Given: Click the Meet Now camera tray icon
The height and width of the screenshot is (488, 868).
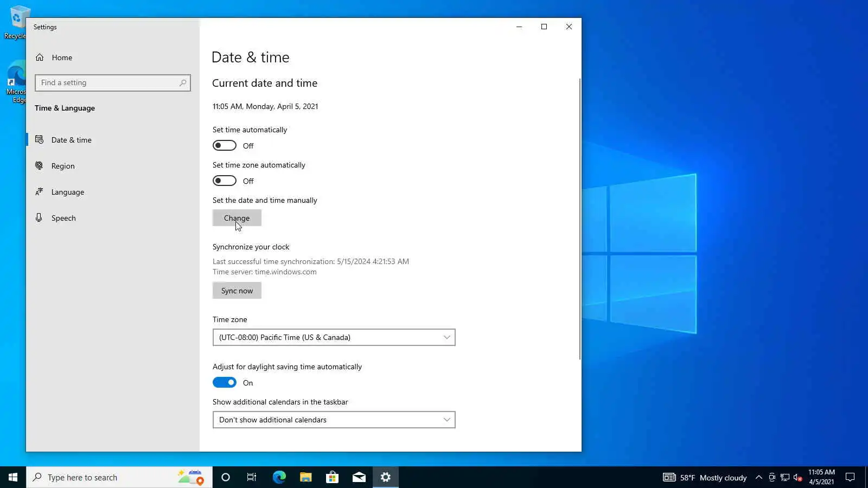Looking at the screenshot, I should [772, 477].
